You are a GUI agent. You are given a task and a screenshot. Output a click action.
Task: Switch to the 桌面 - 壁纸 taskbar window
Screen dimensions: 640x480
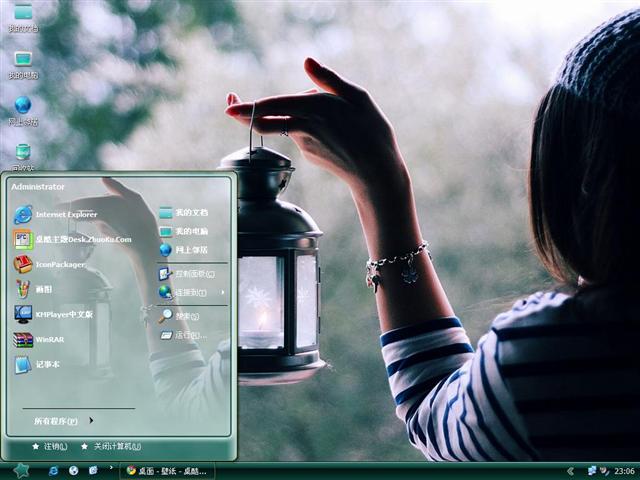167,470
